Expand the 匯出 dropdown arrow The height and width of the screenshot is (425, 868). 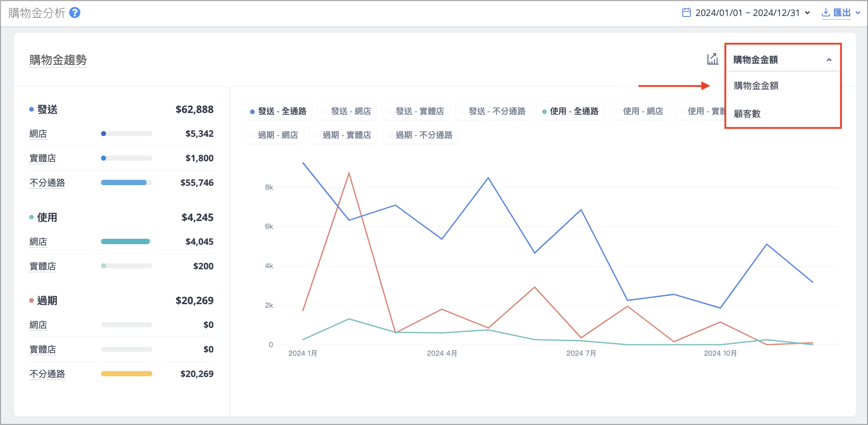[858, 13]
